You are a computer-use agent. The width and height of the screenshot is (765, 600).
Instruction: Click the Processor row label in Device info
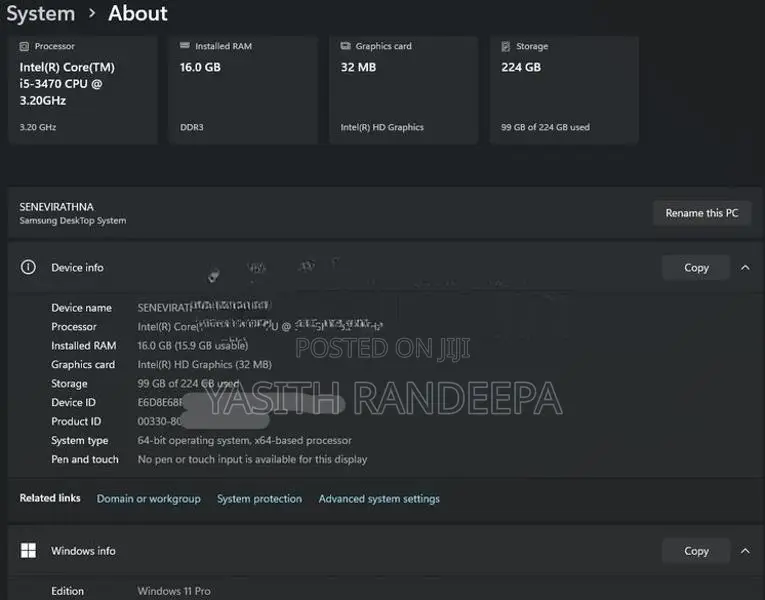pyautogui.click(x=74, y=327)
